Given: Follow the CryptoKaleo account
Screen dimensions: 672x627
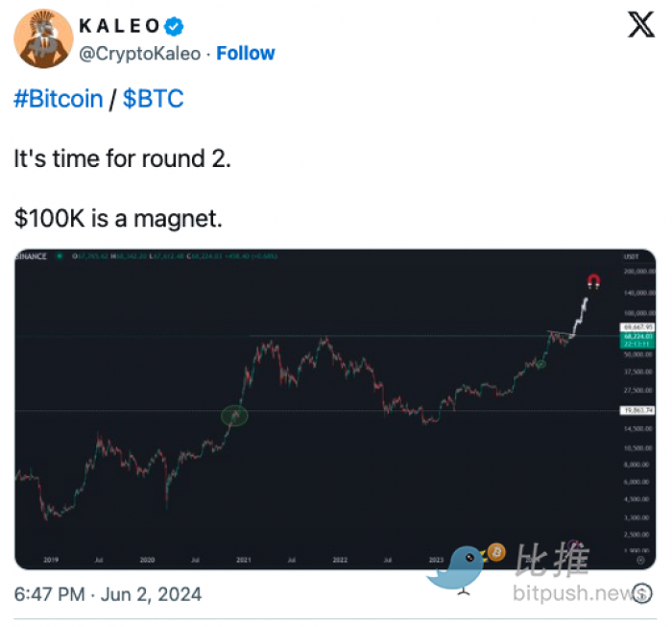Looking at the screenshot, I should (x=246, y=54).
